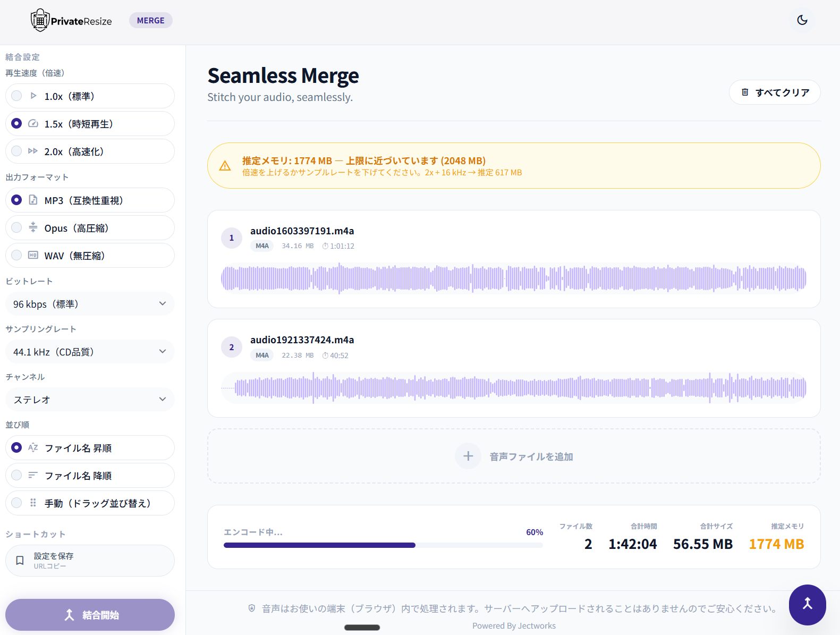Click the 結合開始 start merge button
Viewport: 840px width, 635px height.
pos(90,615)
